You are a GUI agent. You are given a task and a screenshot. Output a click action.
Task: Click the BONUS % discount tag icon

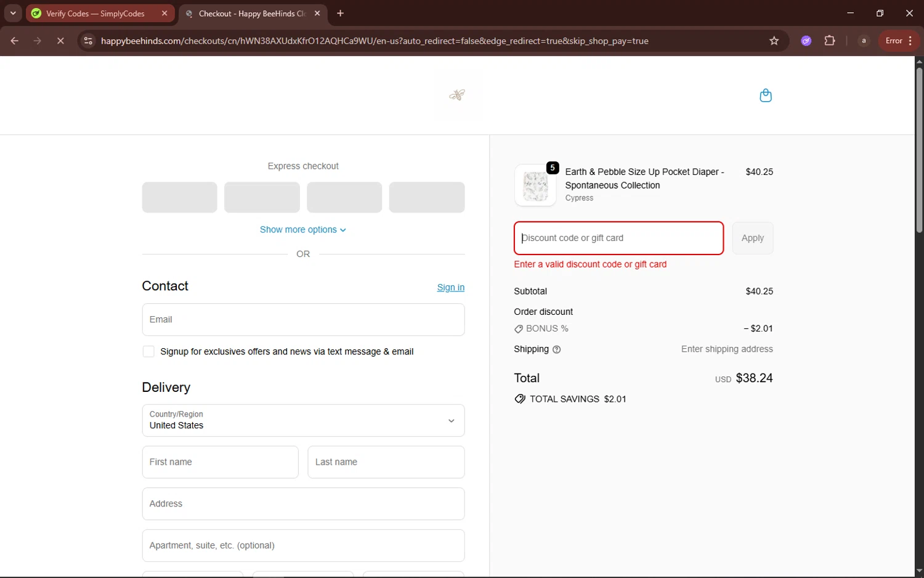click(x=519, y=329)
